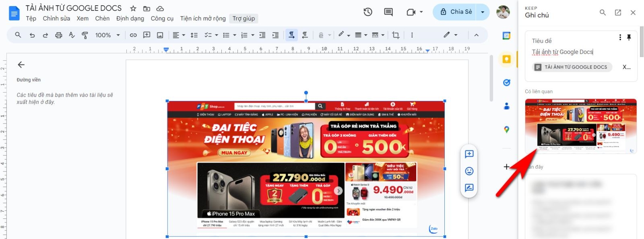Open version history clock icon
The image size is (644, 239).
(x=368, y=12)
